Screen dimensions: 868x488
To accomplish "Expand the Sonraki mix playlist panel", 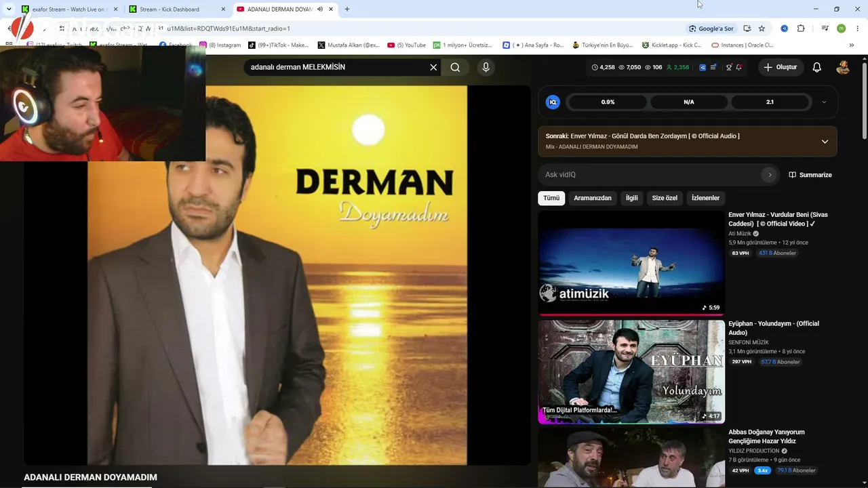I will coord(825,141).
